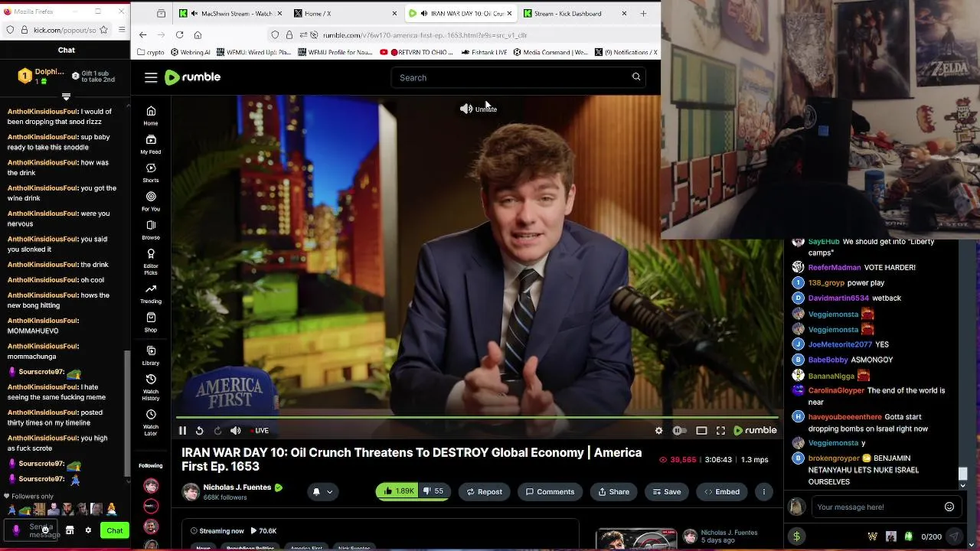Open My Feed in sidebar
980x551 pixels.
point(151,145)
